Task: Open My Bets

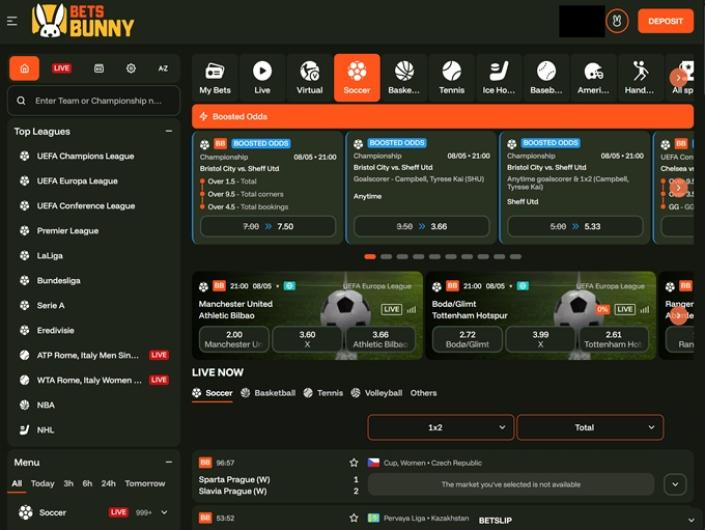Action: 215,78
